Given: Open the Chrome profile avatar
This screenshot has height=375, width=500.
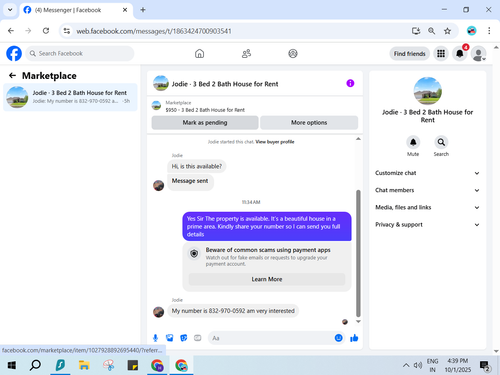Looking at the screenshot, I should (x=471, y=31).
